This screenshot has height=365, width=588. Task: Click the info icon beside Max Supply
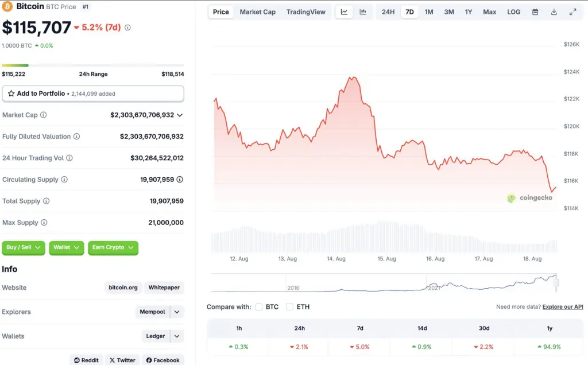click(44, 223)
